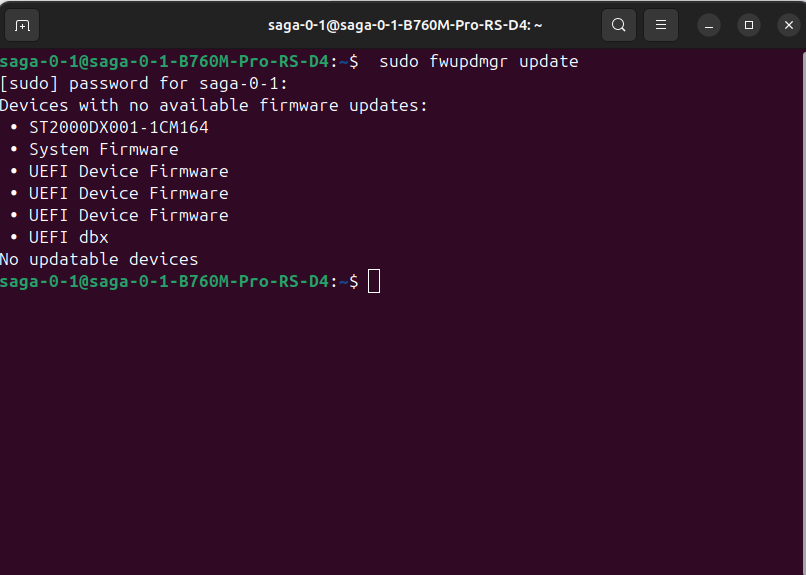Maximize the terminal window
806x575 pixels.
click(749, 25)
